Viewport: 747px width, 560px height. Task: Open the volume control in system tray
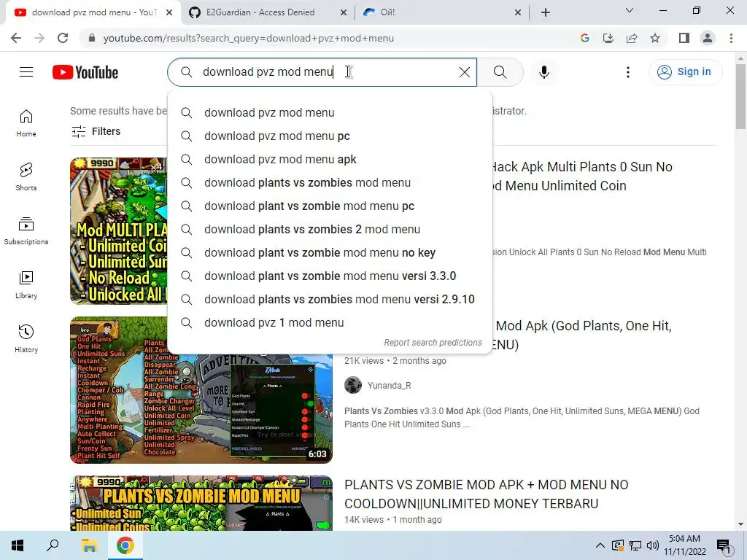pyautogui.click(x=653, y=545)
